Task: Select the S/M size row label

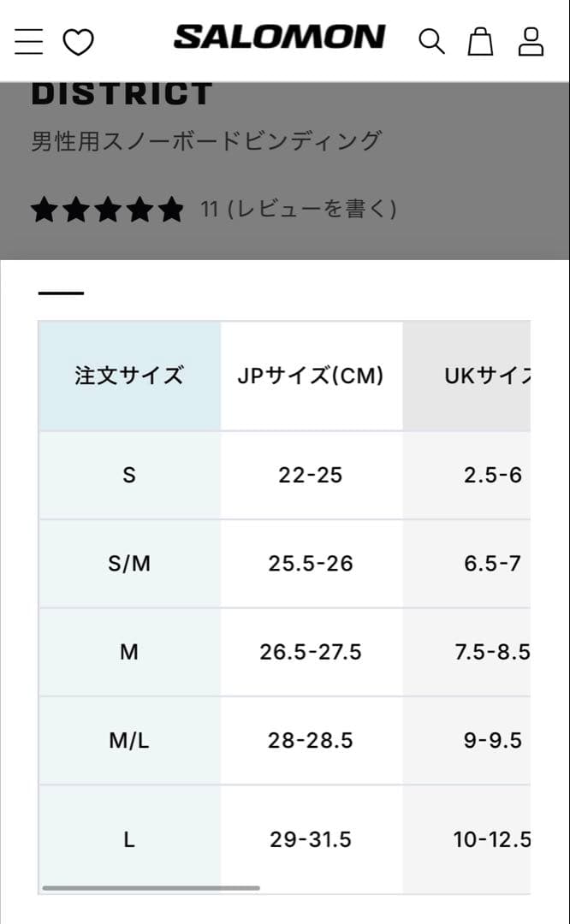Action: [129, 564]
